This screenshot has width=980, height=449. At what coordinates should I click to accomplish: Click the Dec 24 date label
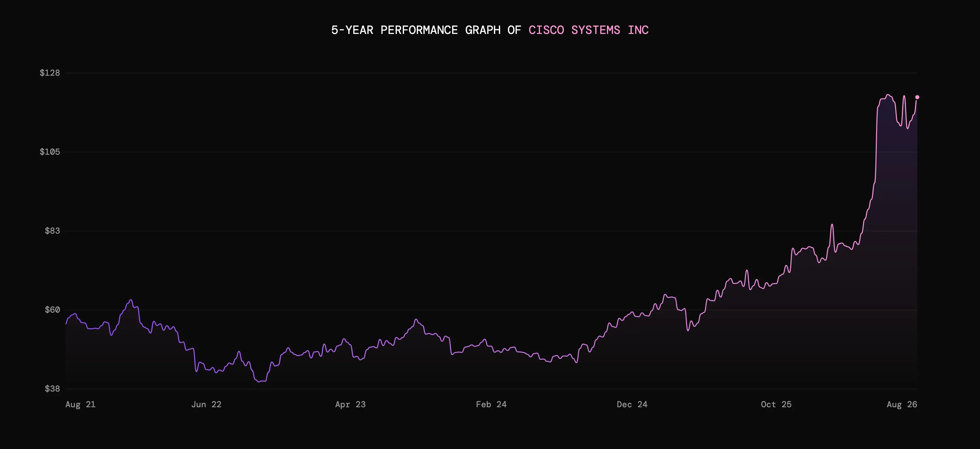[632, 404]
